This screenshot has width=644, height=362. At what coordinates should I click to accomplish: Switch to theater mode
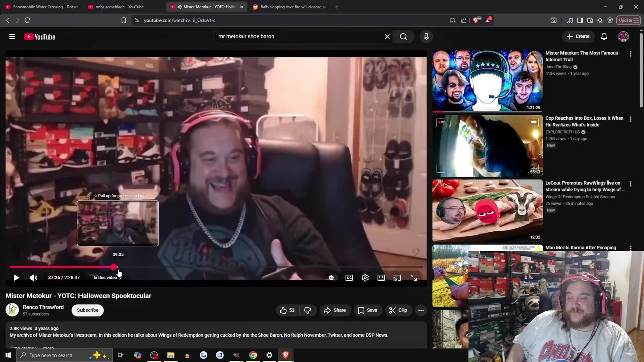[381, 278]
